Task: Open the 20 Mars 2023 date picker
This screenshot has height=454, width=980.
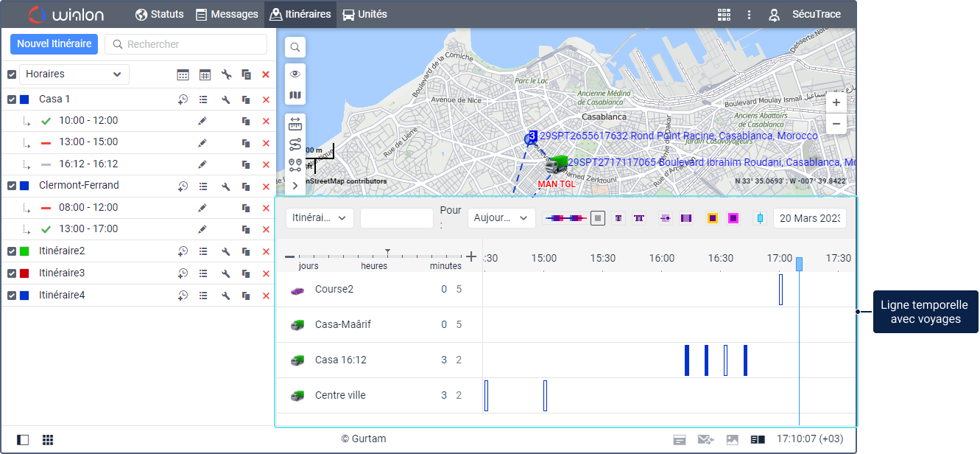Action: pyautogui.click(x=810, y=218)
